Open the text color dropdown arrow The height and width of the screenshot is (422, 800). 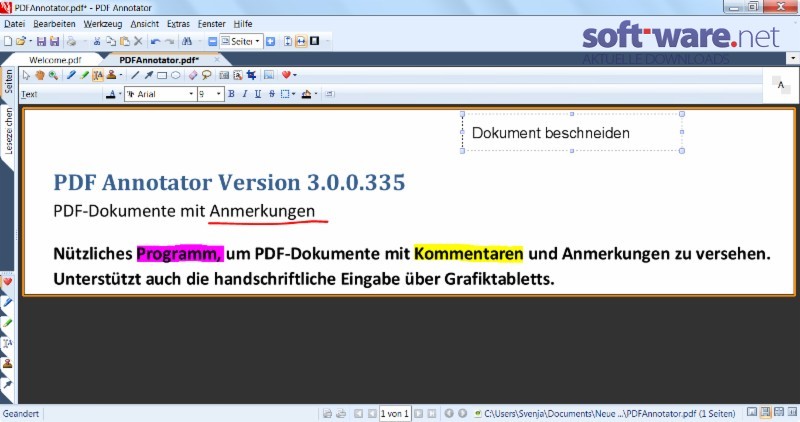120,94
